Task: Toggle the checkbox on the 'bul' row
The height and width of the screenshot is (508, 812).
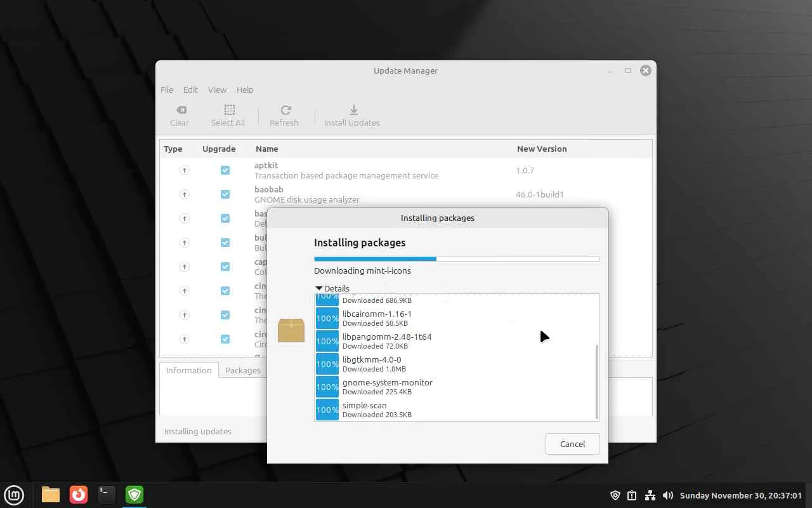Action: pyautogui.click(x=225, y=243)
